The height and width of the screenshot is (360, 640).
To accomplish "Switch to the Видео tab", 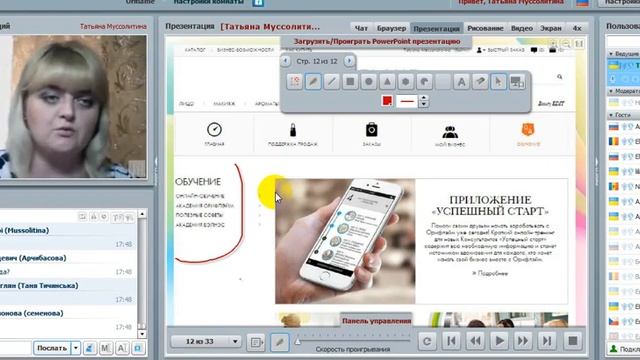I will [522, 28].
